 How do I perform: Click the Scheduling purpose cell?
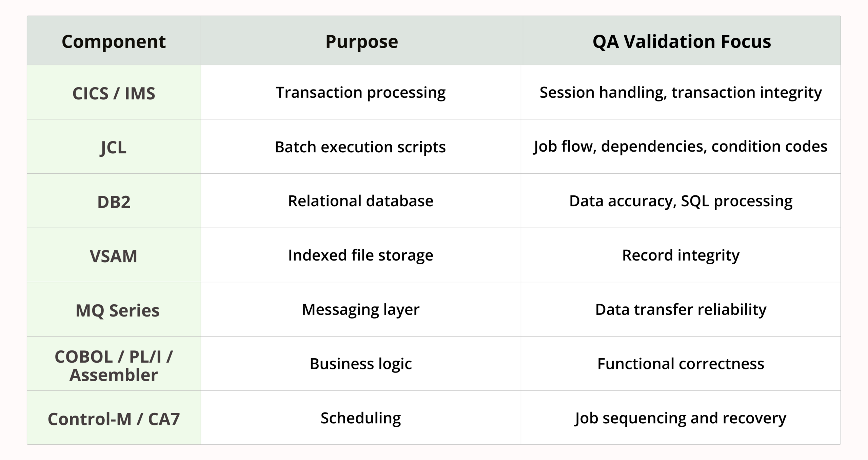click(361, 418)
